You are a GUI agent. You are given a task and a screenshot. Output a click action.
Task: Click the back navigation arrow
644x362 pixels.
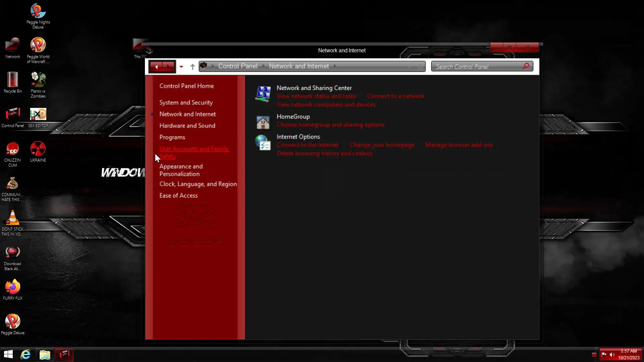point(156,67)
